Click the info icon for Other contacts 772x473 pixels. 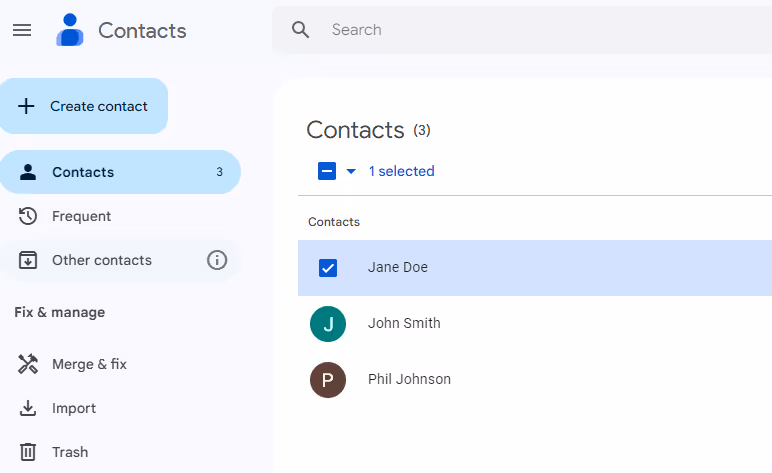tap(217, 260)
